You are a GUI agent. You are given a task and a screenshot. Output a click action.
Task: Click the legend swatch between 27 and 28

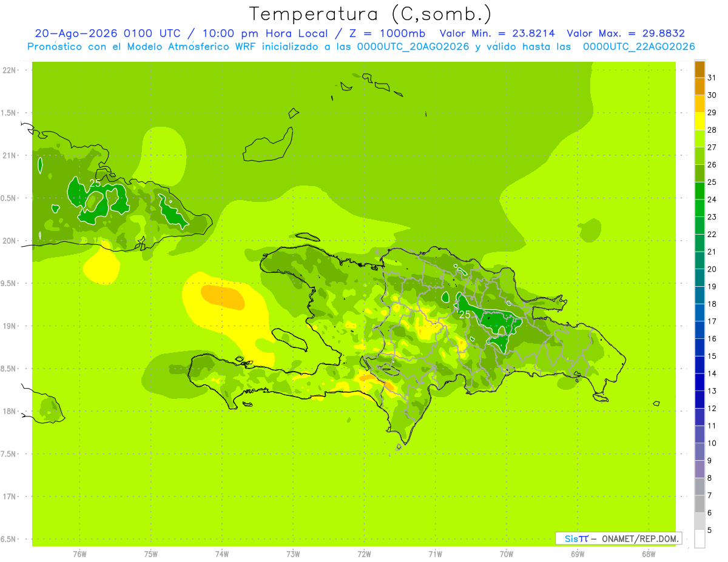(x=699, y=139)
